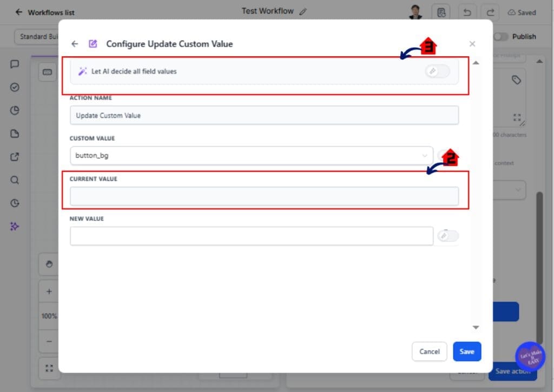The height and width of the screenshot is (392, 554).
Task: Open the chat icon in left sidebar
Action: (15, 64)
